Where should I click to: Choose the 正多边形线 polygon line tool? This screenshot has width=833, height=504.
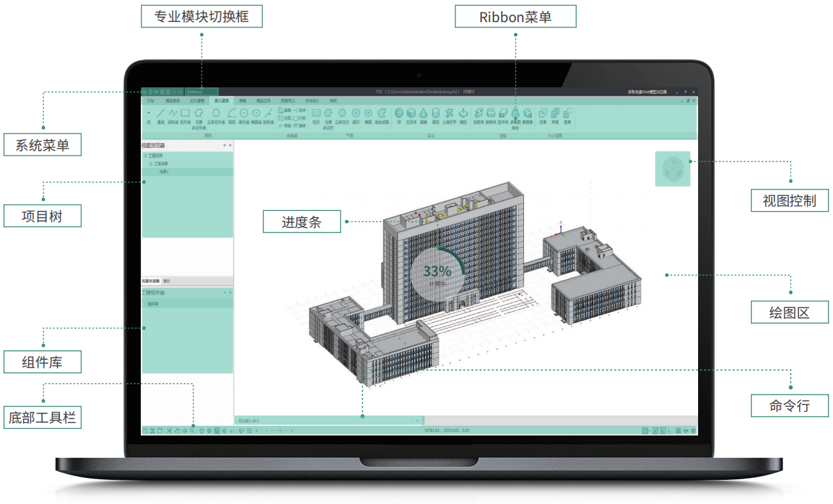[x=216, y=116]
